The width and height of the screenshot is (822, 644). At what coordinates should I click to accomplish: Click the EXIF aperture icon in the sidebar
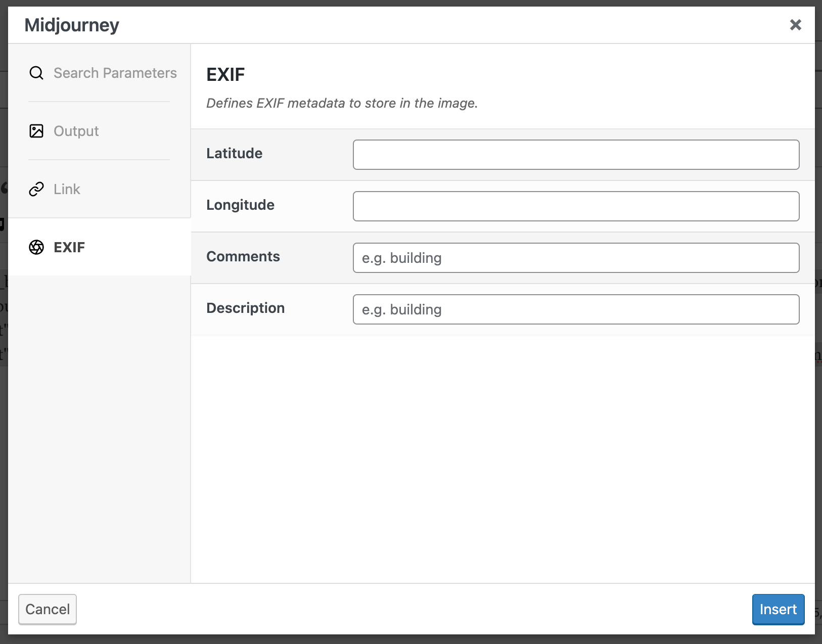point(36,247)
